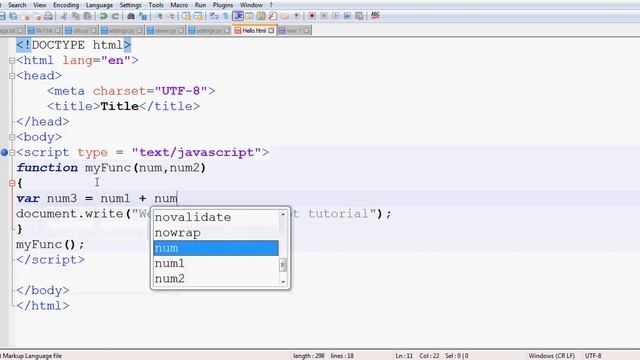This screenshot has width=640, height=360.
Task: Toggle synchronize horizontal scrolling
Action: pos(198,16)
